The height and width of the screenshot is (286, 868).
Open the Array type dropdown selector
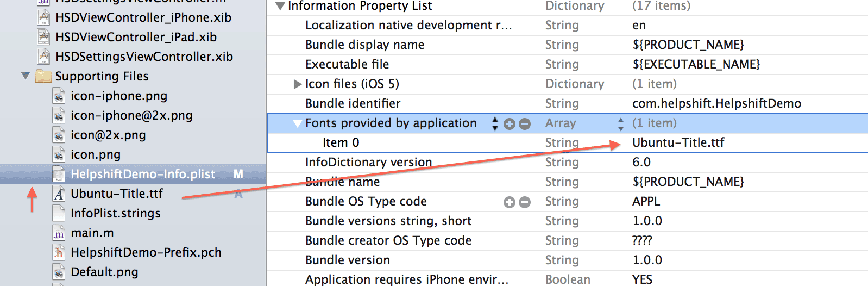click(x=620, y=123)
